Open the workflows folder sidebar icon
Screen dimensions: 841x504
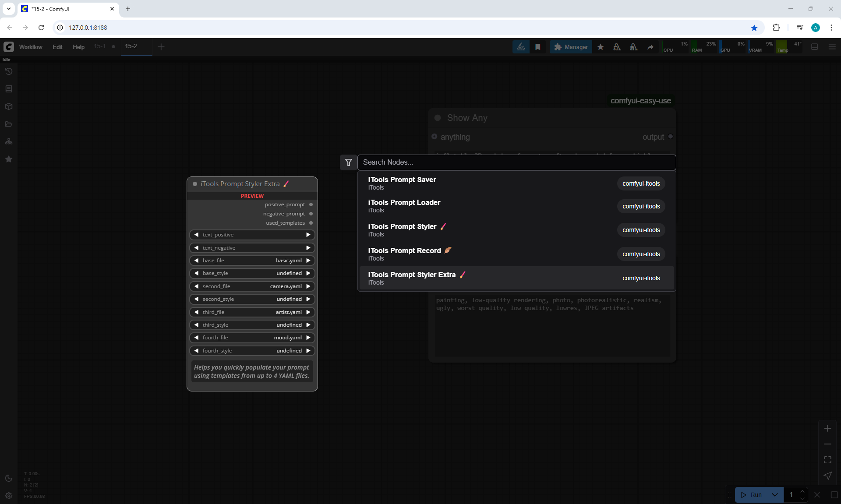[x=9, y=124]
